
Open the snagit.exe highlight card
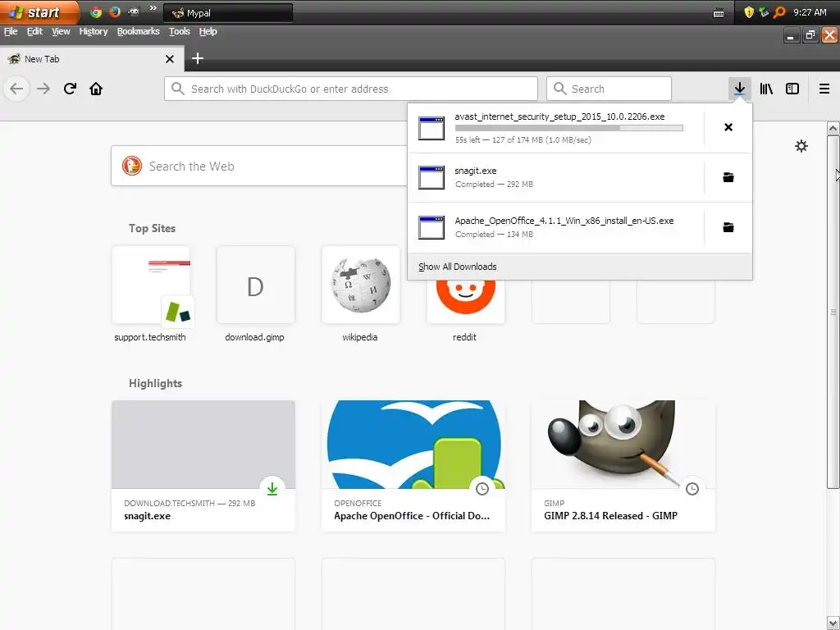coord(203,466)
